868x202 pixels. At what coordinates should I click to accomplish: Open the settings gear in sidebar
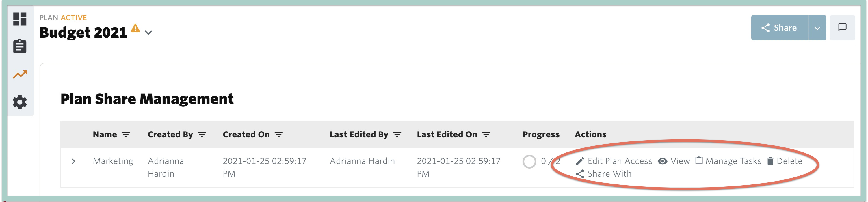click(x=20, y=102)
